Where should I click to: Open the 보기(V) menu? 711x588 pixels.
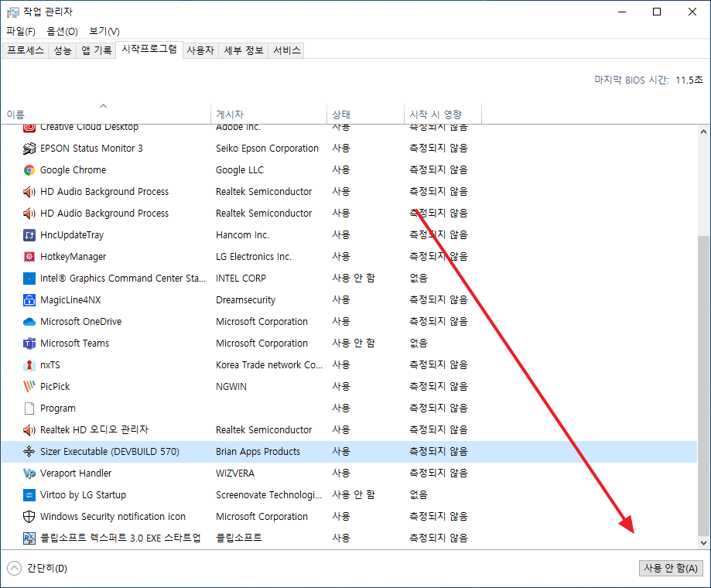pyautogui.click(x=104, y=31)
